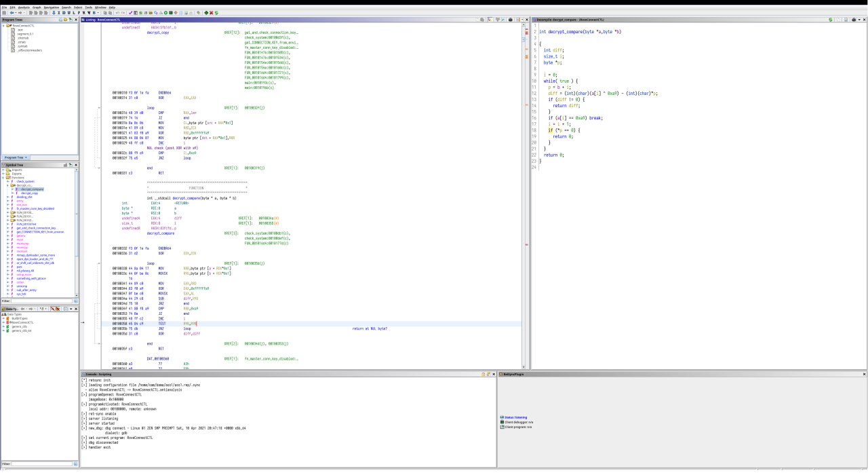
Task: Click the clear console icon in Scripting panel
Action: 488,374
